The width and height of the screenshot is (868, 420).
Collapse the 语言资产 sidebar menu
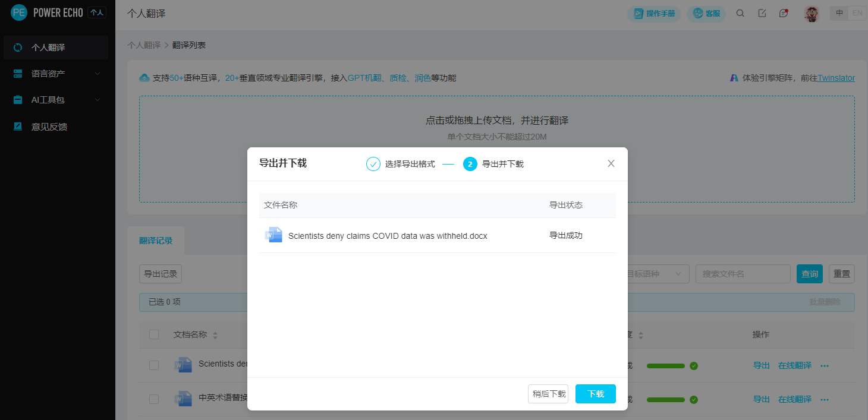[97, 73]
